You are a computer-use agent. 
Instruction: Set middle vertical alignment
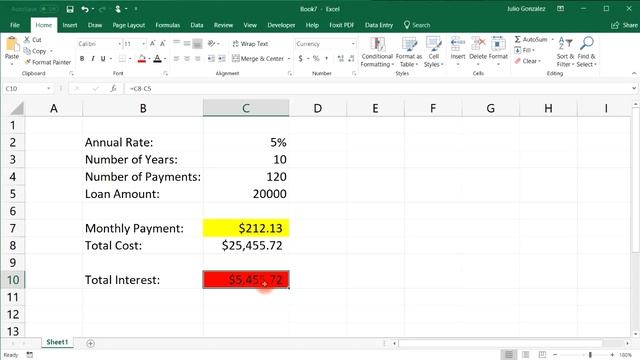click(x=187, y=43)
